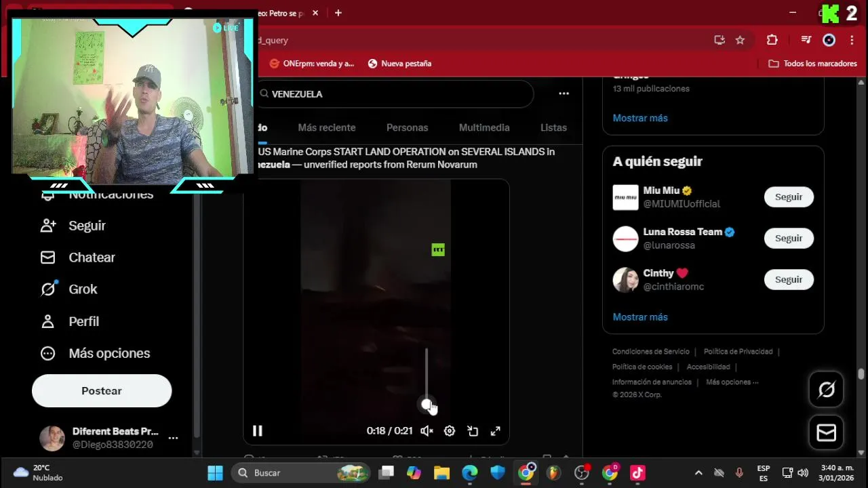Open the search options three-dot menu

[564, 94]
